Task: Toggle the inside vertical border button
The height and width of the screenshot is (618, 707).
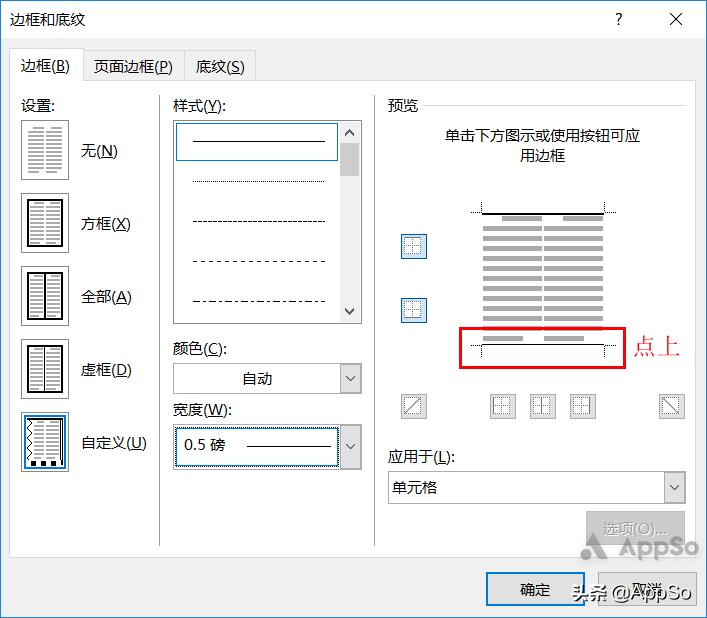Action: point(542,406)
